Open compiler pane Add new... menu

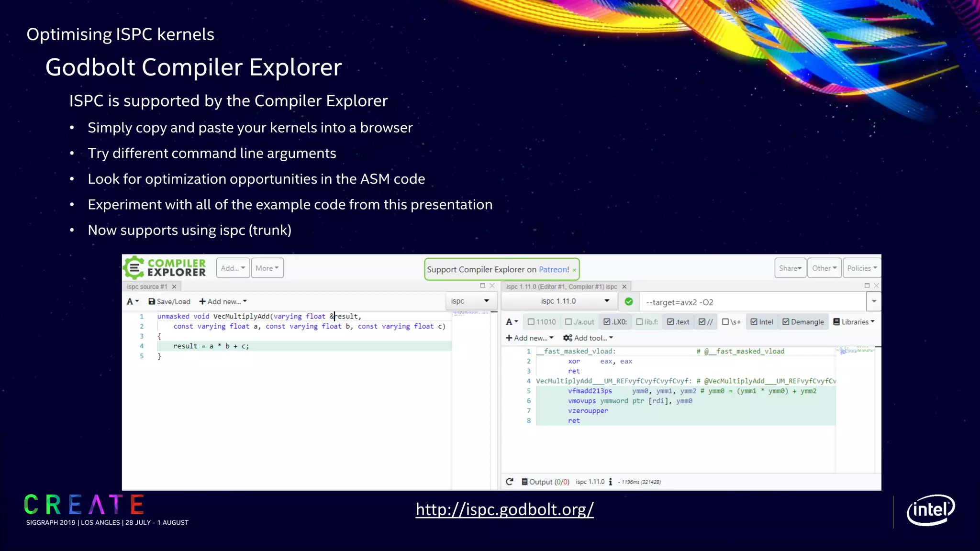click(529, 338)
